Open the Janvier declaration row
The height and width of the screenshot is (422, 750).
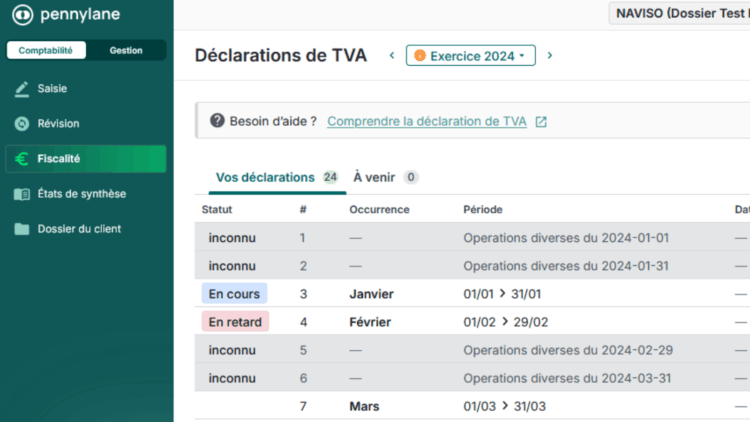tap(371, 294)
